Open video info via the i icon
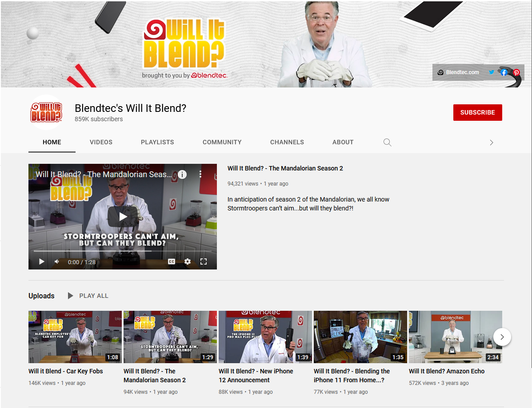 pyautogui.click(x=182, y=174)
